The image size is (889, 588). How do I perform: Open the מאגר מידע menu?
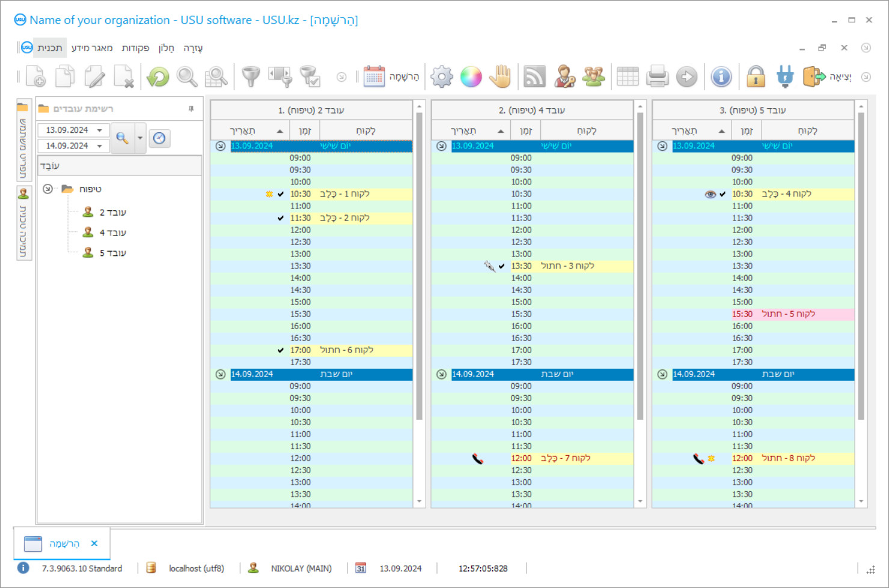pos(92,48)
